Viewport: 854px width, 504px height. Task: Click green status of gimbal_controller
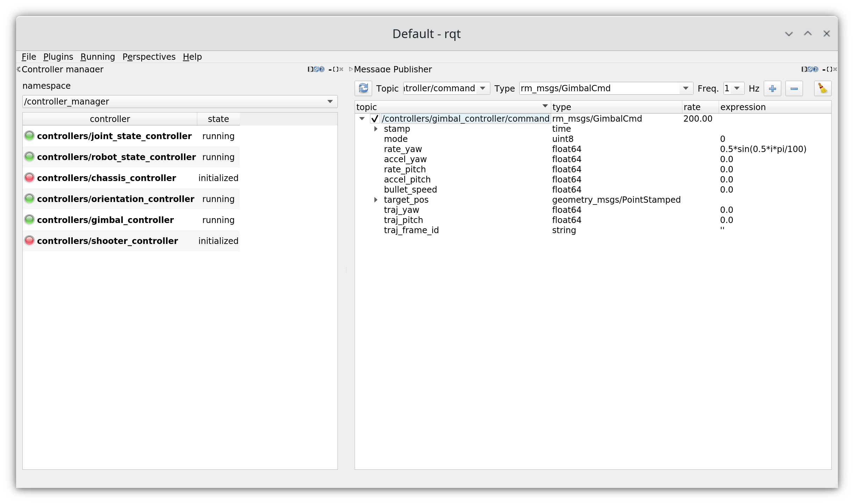tap(29, 220)
